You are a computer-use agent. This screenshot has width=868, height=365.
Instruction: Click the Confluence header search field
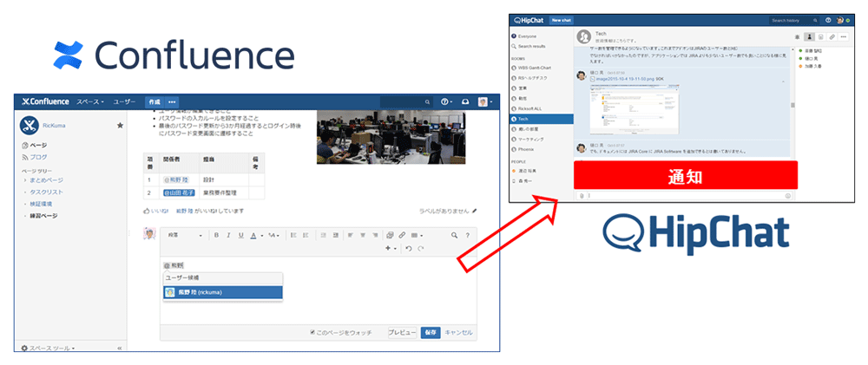tap(405, 101)
